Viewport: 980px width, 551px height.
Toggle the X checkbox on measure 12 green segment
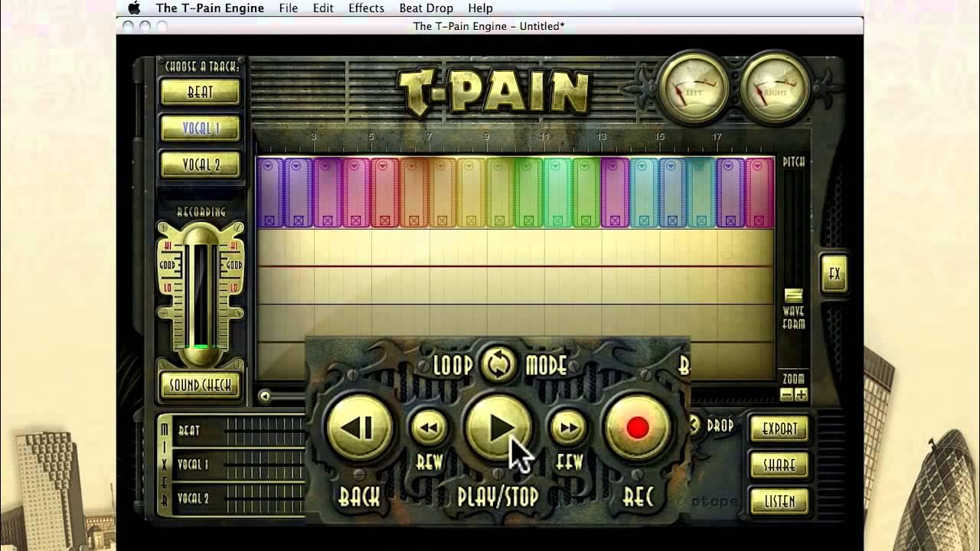[x=587, y=220]
